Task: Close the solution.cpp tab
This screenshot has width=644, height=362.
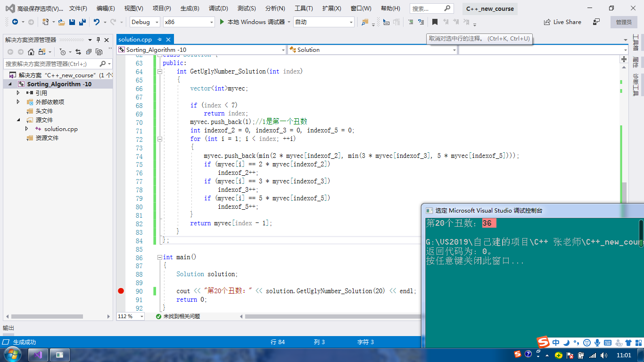Action: point(168,40)
